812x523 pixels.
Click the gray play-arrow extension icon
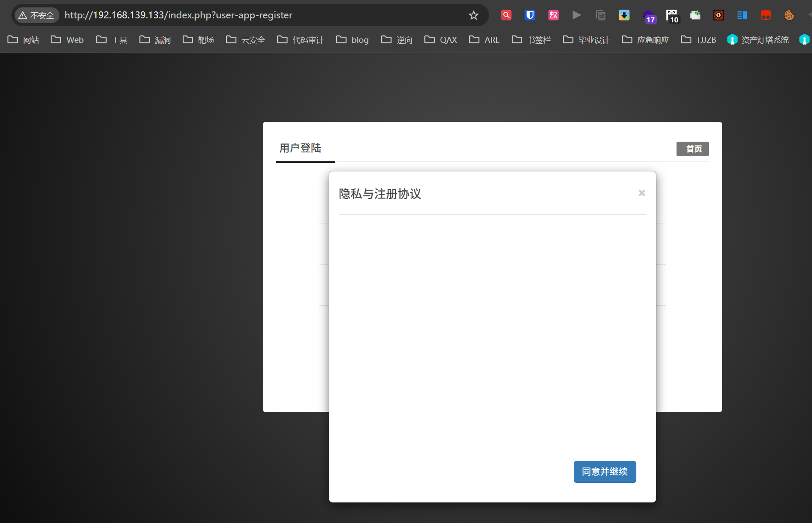(x=576, y=15)
